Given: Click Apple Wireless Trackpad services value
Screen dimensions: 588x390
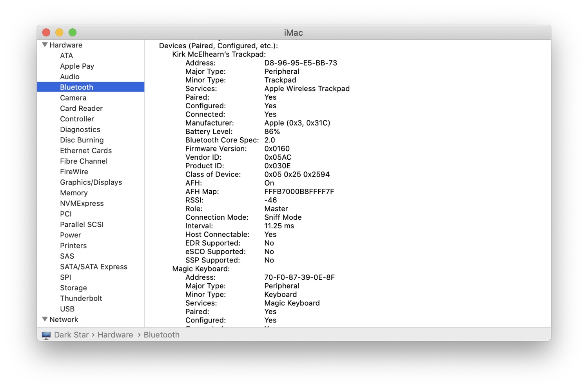Looking at the screenshot, I should click(x=307, y=89).
